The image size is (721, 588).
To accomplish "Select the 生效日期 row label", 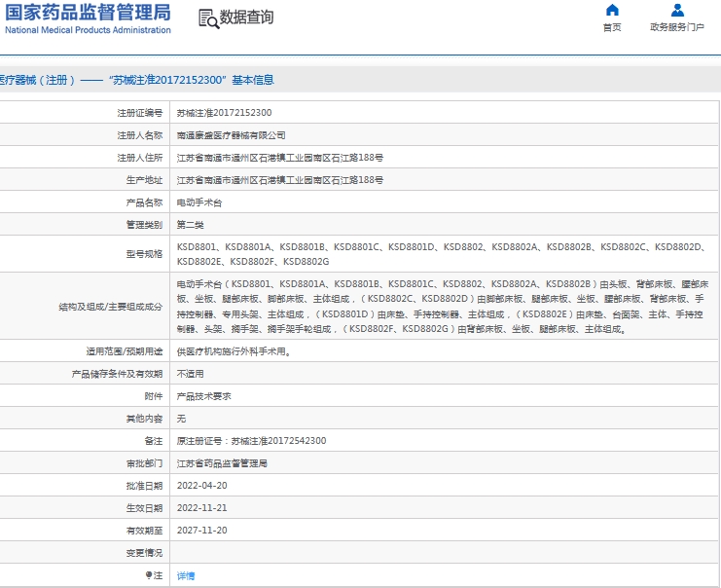I will 144,508.
